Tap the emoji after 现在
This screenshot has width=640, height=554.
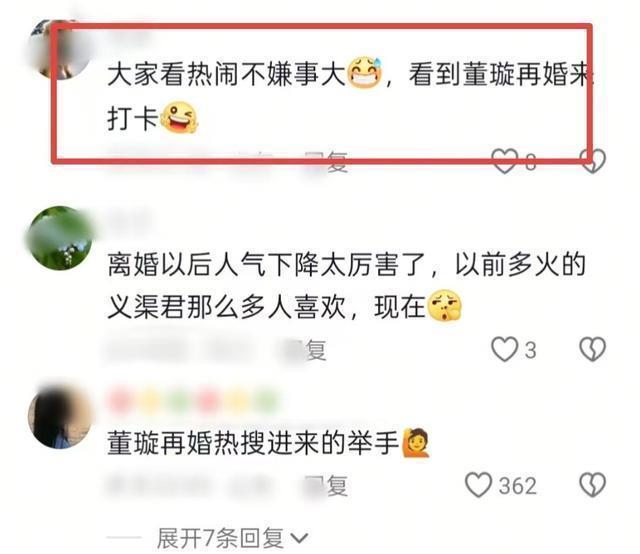[444, 306]
